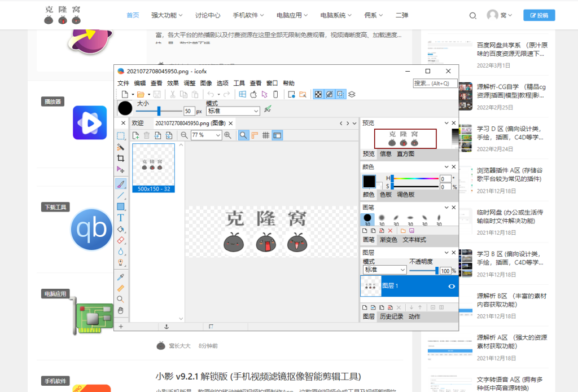
Task: Collapse the layers panel chevron
Action: tap(446, 253)
